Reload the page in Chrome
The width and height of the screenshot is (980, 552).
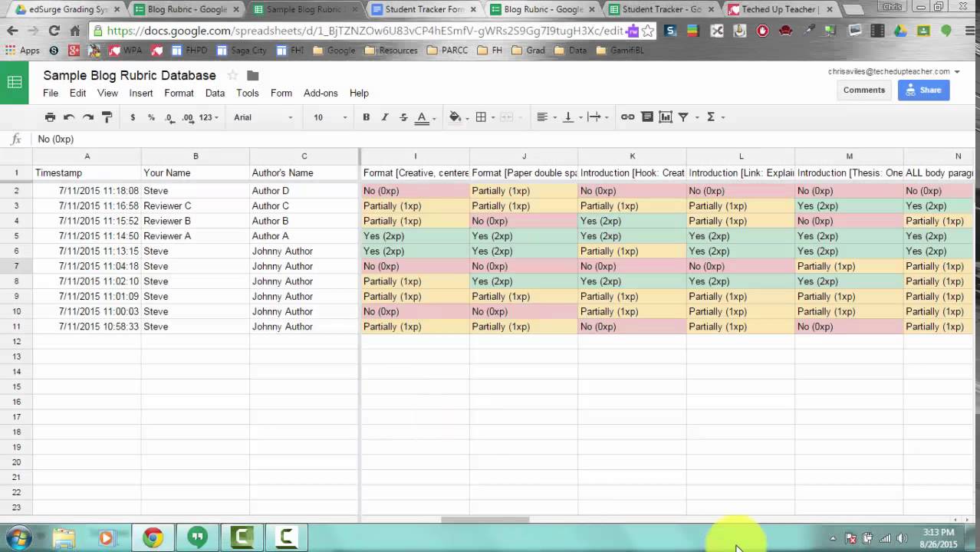click(54, 31)
